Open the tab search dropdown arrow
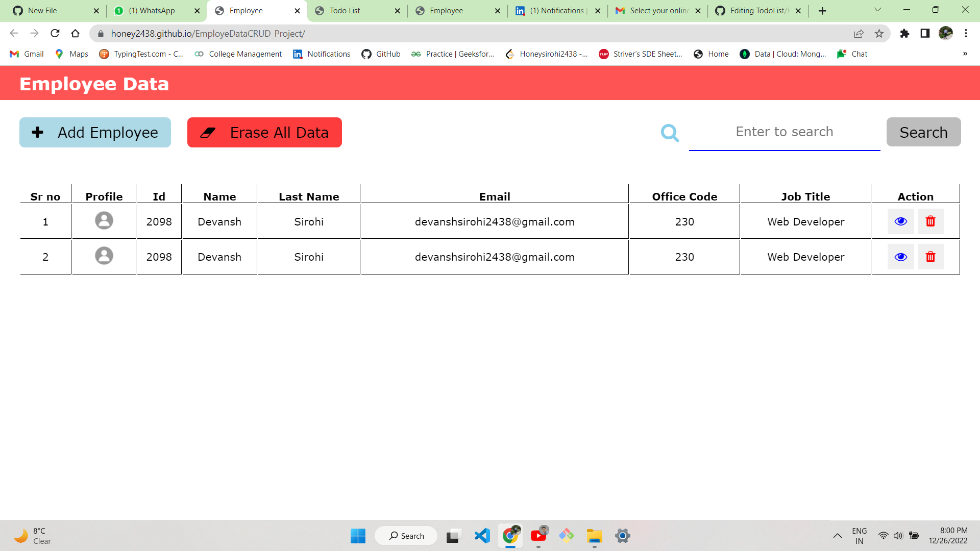980x551 pixels. 877,10
